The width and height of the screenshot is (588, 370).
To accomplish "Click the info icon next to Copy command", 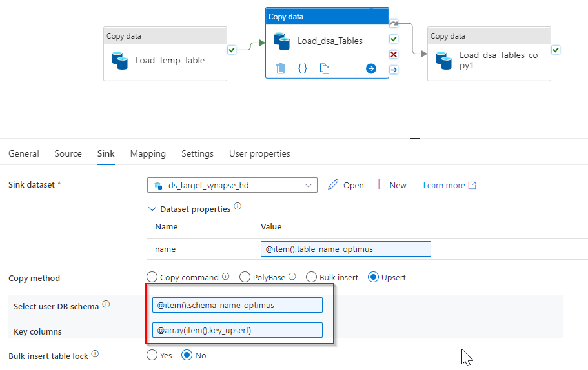I will click(x=225, y=277).
